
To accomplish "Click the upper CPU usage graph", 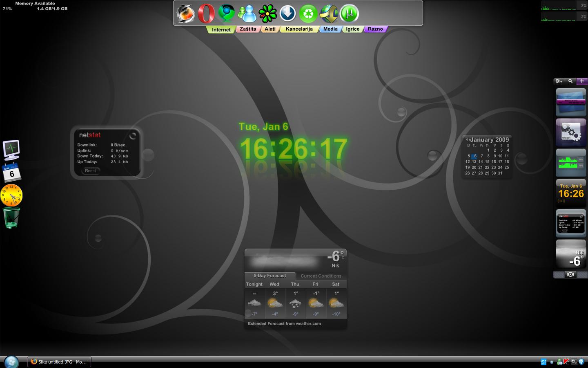I will point(564,6).
